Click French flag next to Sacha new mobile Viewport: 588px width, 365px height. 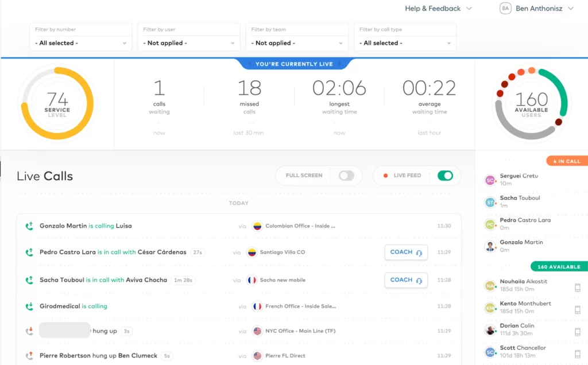[x=252, y=280]
